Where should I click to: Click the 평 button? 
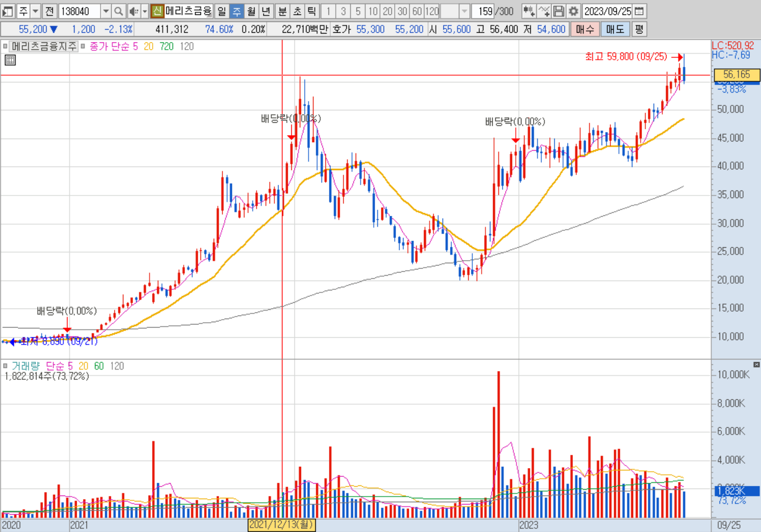point(639,29)
